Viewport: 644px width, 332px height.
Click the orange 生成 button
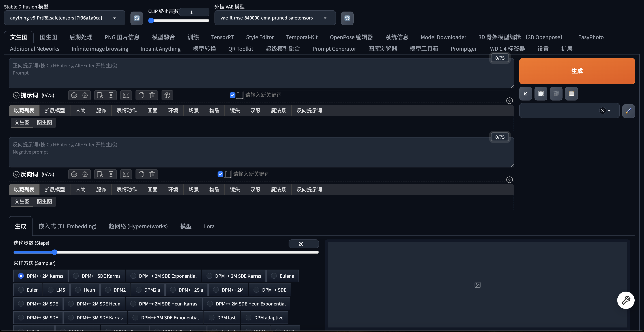click(x=577, y=71)
